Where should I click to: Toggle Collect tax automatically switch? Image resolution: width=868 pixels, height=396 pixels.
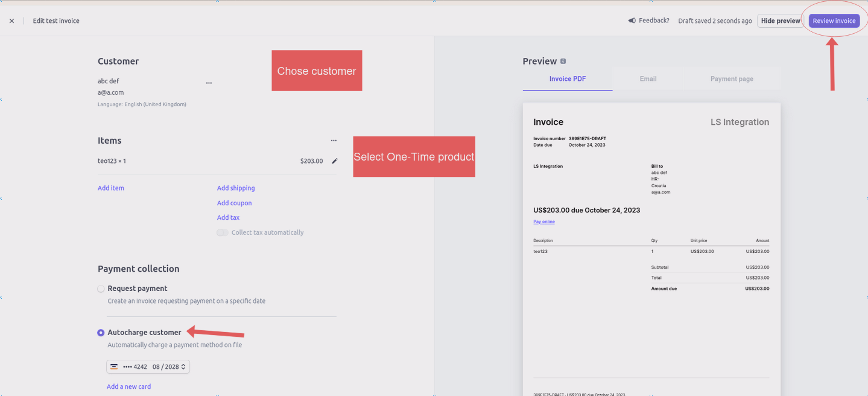pos(223,233)
